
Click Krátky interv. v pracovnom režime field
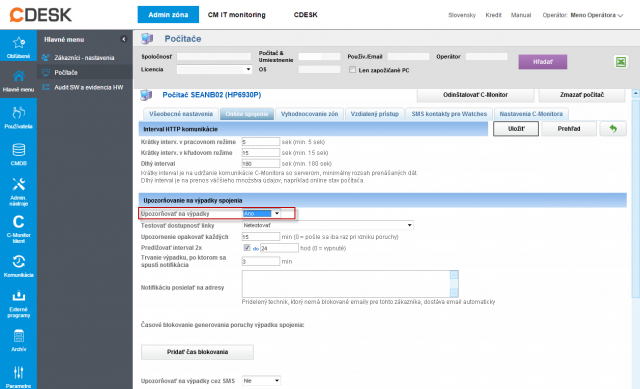click(x=261, y=142)
